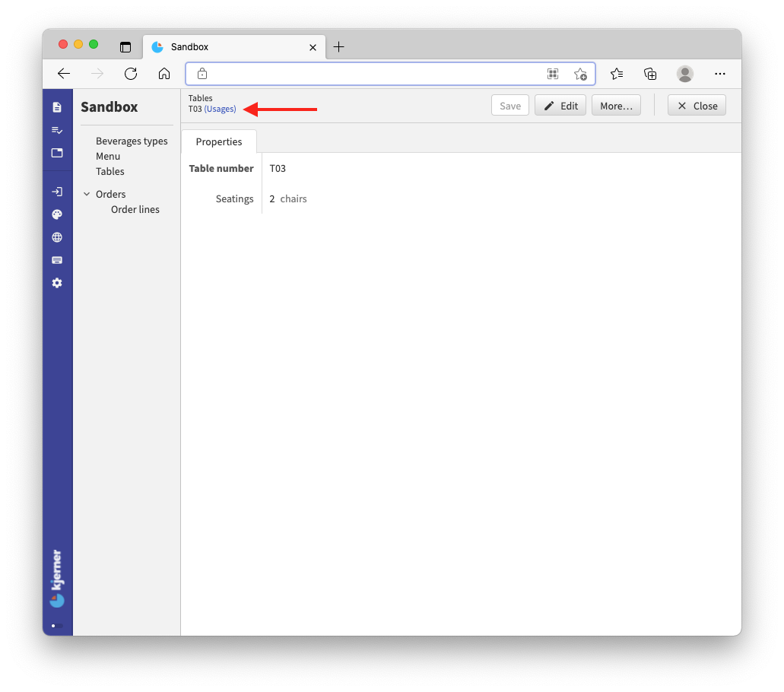The width and height of the screenshot is (784, 692).
Task: Open the browser profile avatar
Action: [x=684, y=74]
